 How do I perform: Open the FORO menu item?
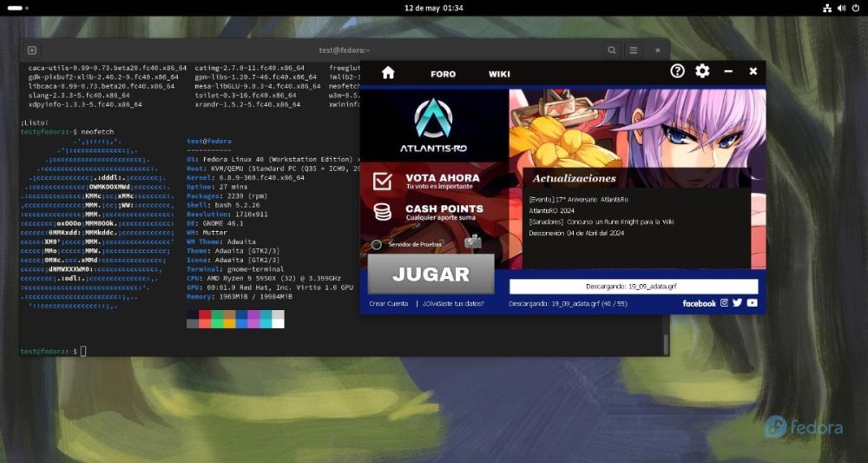(x=443, y=74)
